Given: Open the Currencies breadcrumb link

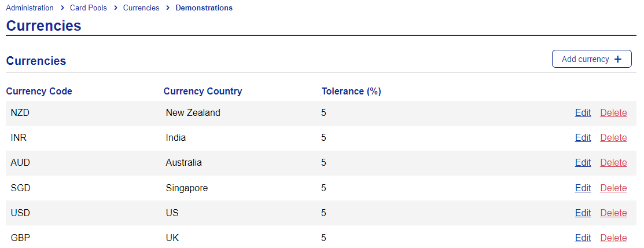Looking at the screenshot, I should pyautogui.click(x=141, y=8).
